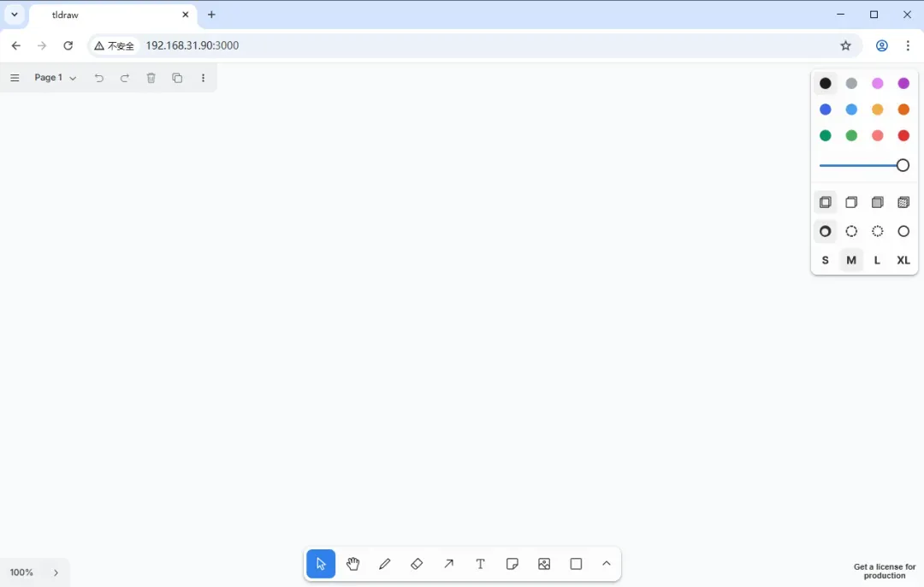Expand more shapes with the up chevron
This screenshot has height=587, width=924.
click(607, 564)
